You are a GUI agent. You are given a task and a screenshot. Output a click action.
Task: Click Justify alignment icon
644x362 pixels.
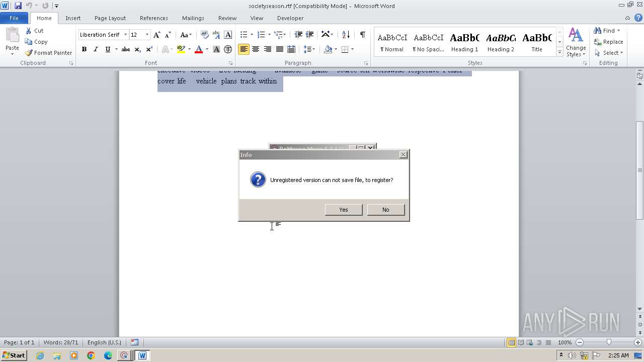pyautogui.click(x=280, y=49)
